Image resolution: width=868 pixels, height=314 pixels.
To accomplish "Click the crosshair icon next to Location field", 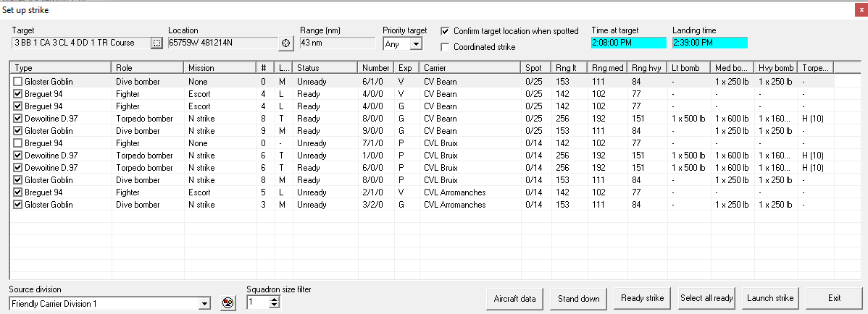I will click(x=285, y=43).
